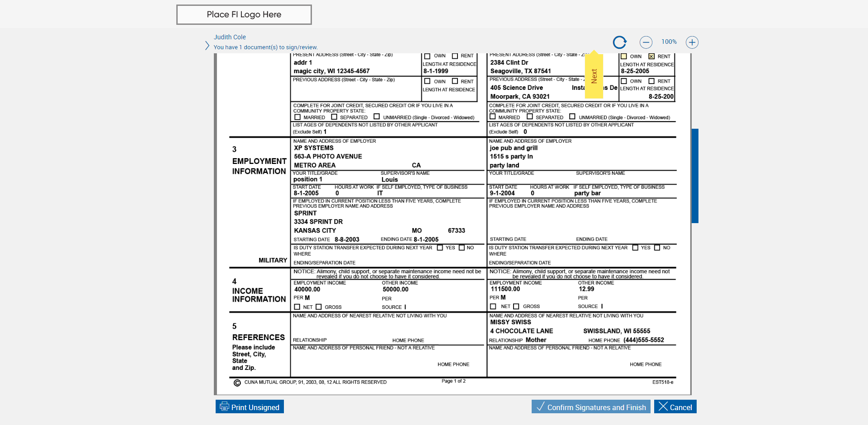Click employment income value "111500.00"
The width and height of the screenshot is (868, 425).
pos(505,289)
